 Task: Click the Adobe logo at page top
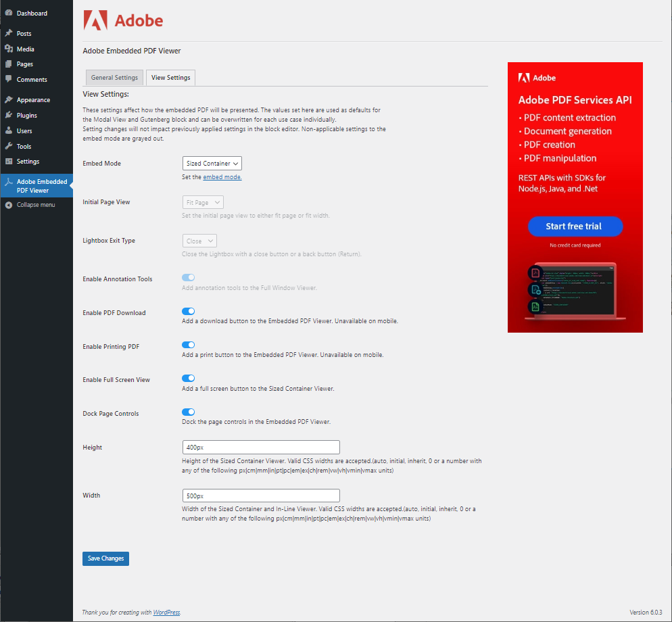(x=123, y=20)
